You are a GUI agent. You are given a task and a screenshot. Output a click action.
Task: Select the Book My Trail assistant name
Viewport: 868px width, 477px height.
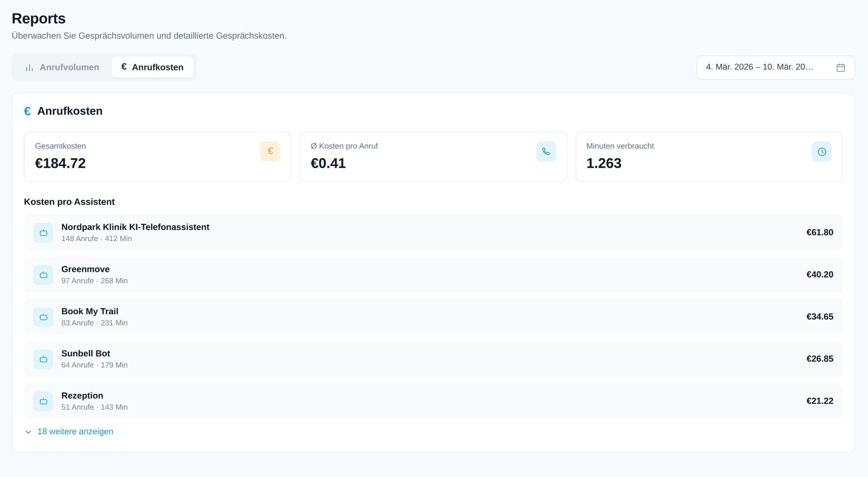point(90,311)
